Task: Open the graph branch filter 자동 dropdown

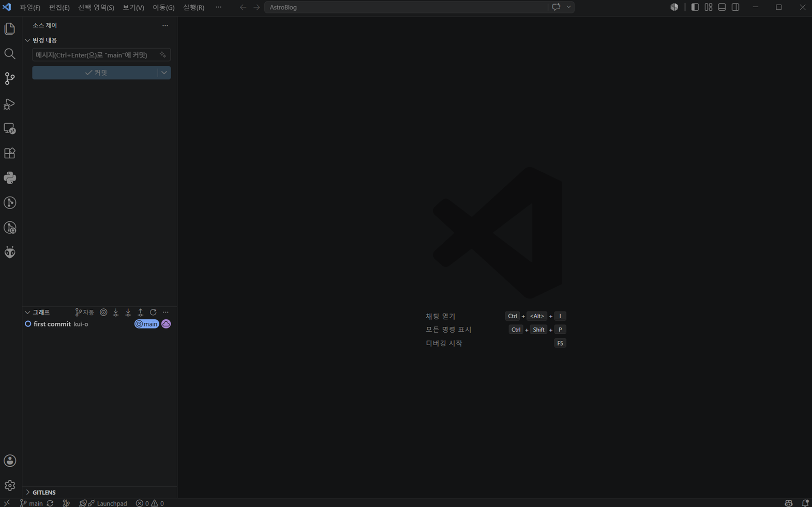Action: coord(85,312)
